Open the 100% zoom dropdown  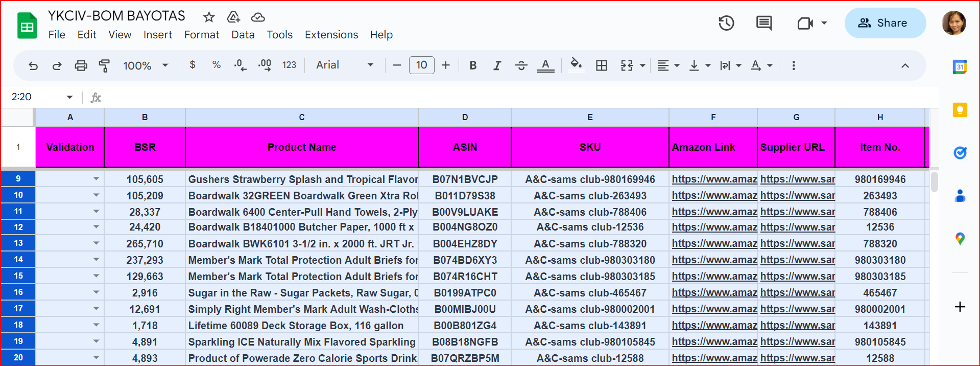point(146,65)
